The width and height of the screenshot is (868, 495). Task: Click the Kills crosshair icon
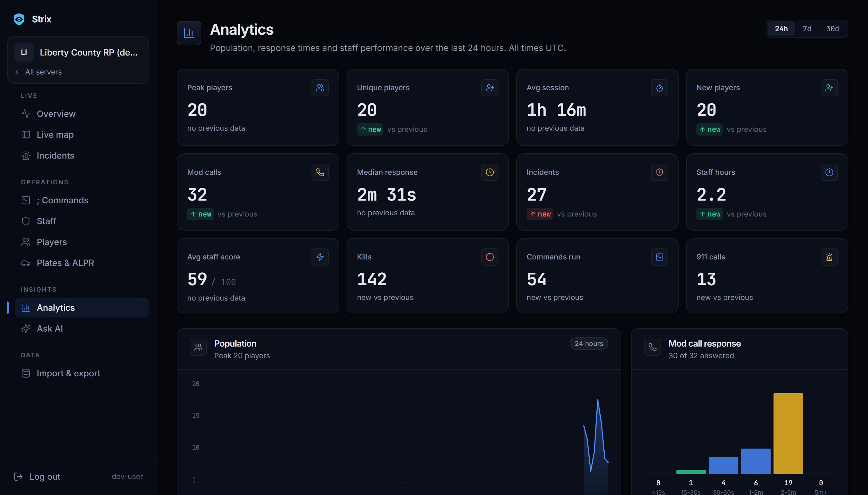point(490,257)
